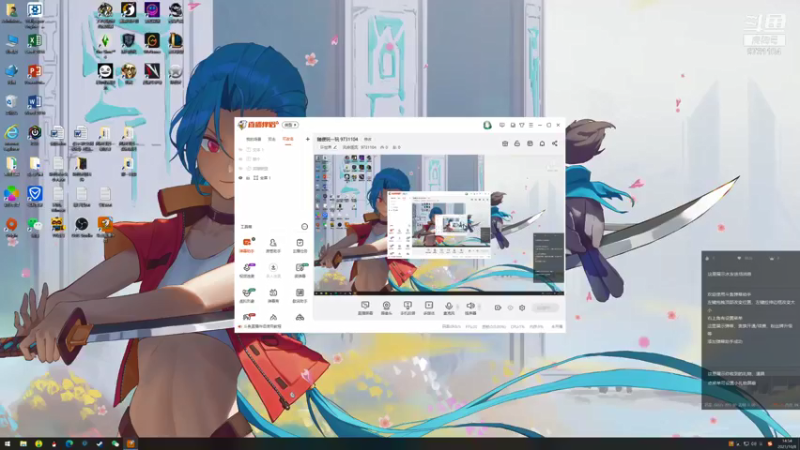
Task: Open the calendar-shaped toolbox tool in third row
Action: (x=273, y=295)
